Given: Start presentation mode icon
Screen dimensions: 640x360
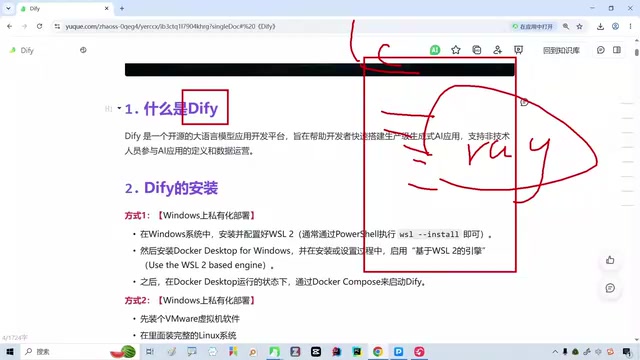Looking at the screenshot, I should [x=518, y=50].
